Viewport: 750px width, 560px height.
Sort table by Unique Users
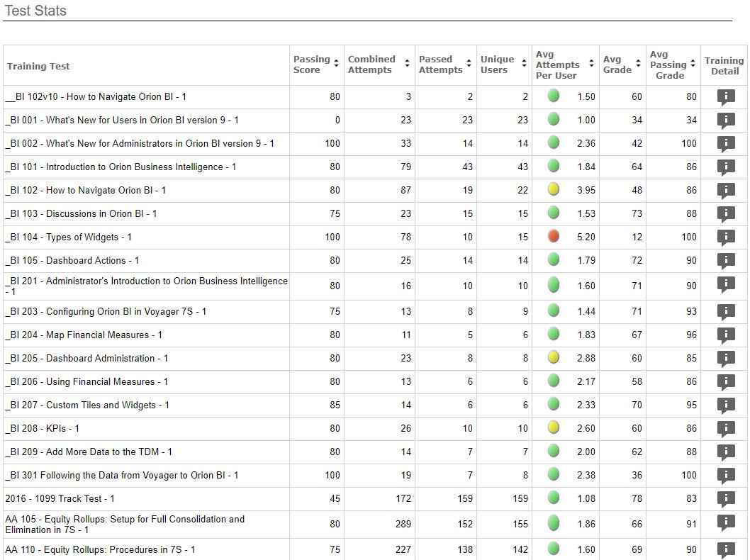click(x=525, y=63)
